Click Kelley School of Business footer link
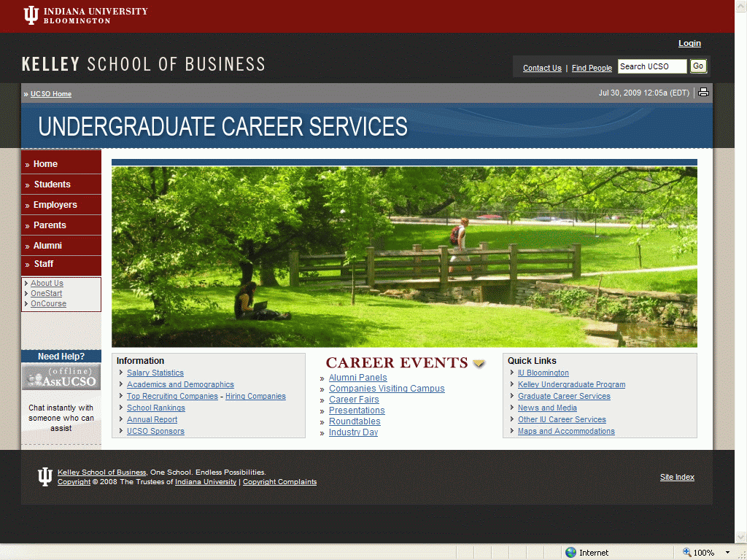Screen dimensions: 747x560 coord(101,472)
